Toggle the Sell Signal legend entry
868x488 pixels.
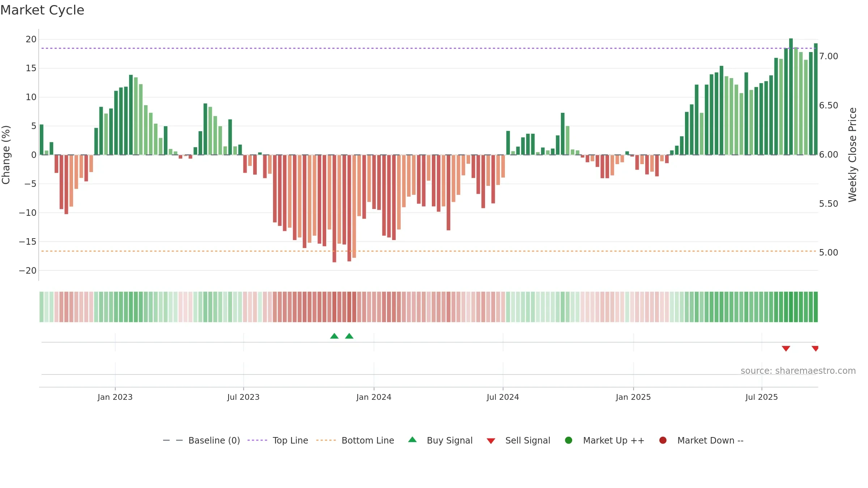tap(518, 440)
